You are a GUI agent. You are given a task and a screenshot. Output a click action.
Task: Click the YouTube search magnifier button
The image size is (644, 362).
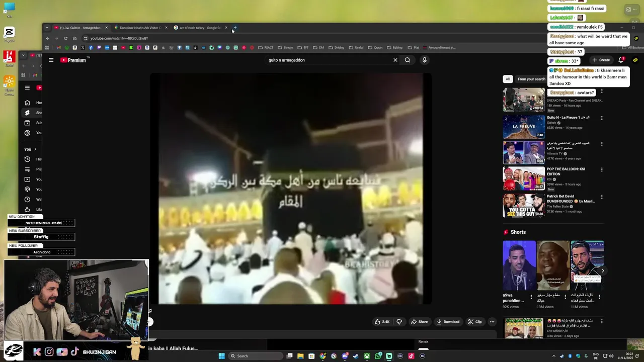(408, 60)
